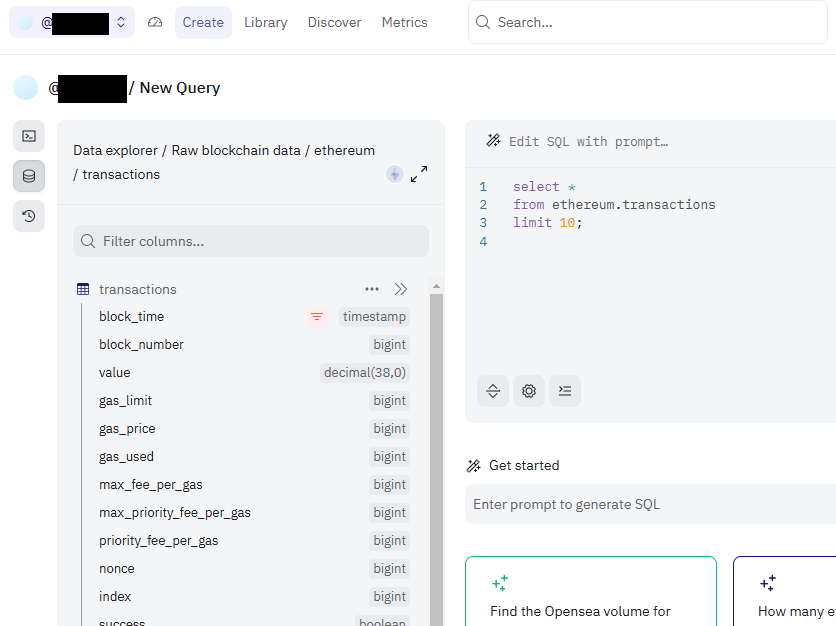This screenshot has height=626, width=836.
Task: Navigate to Raw blockchain data breadcrumb
Action: pyautogui.click(x=236, y=150)
